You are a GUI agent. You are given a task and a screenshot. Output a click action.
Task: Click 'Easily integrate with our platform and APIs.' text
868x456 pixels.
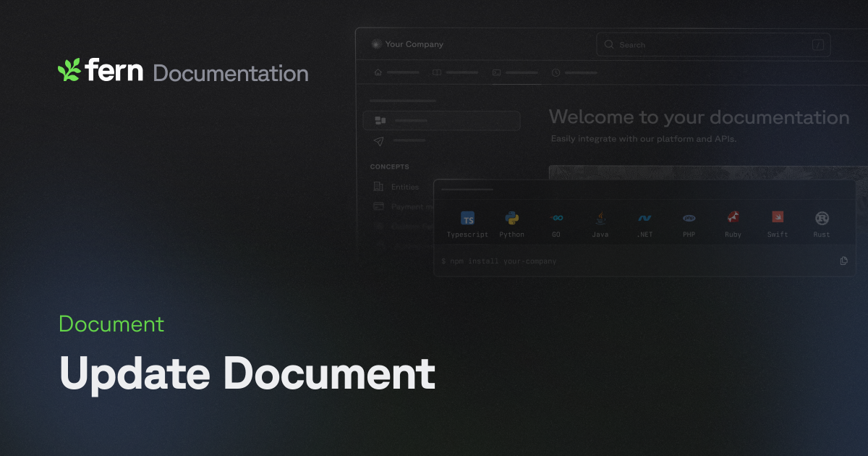pos(644,138)
